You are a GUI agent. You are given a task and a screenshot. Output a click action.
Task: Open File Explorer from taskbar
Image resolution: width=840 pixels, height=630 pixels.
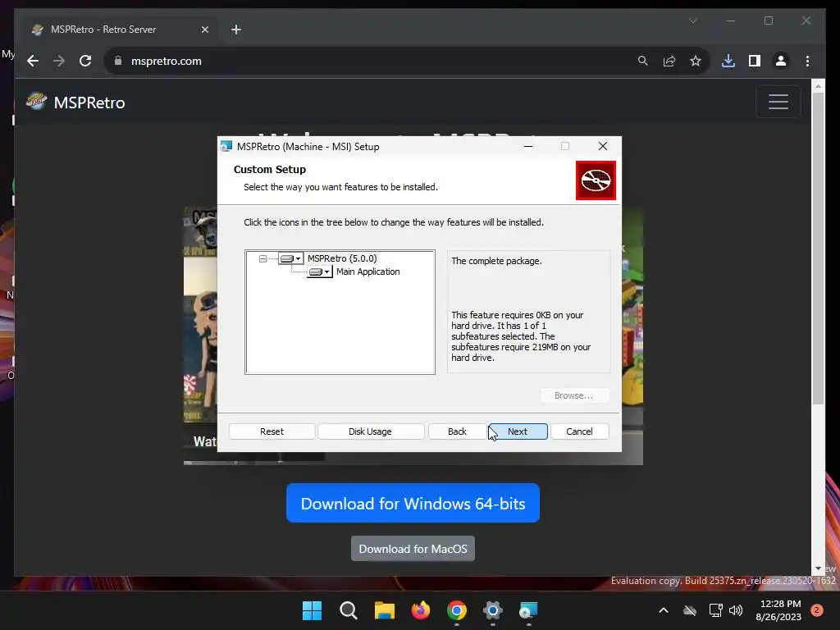[x=384, y=610]
